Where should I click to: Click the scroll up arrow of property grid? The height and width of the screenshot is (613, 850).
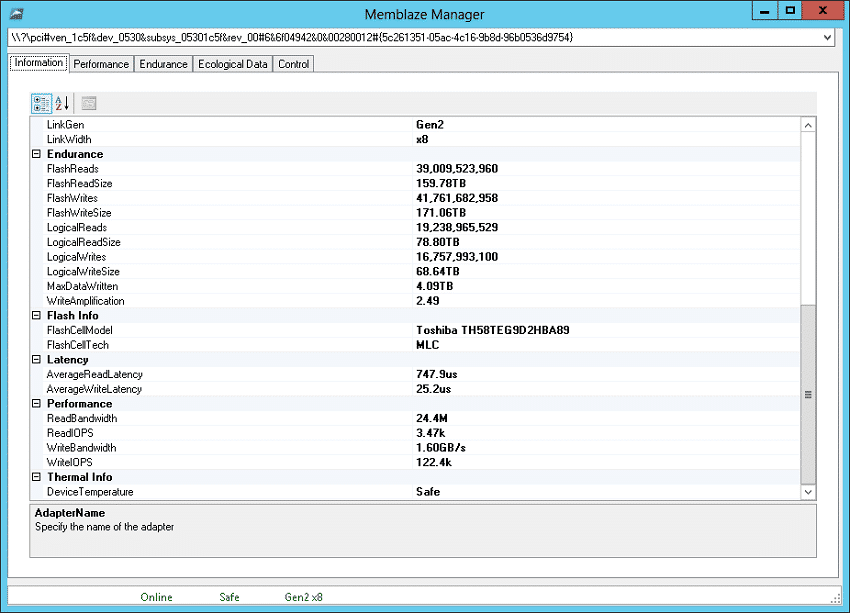(808, 125)
